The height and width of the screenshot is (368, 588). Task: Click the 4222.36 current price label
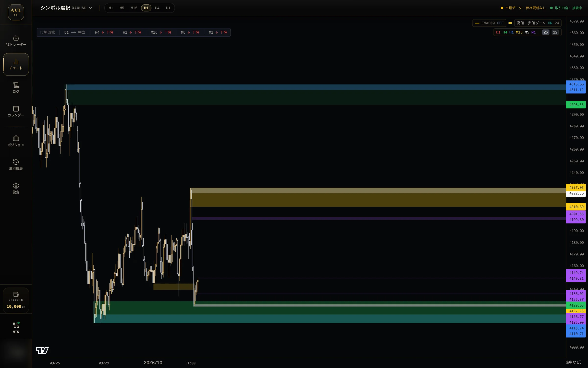coord(576,193)
